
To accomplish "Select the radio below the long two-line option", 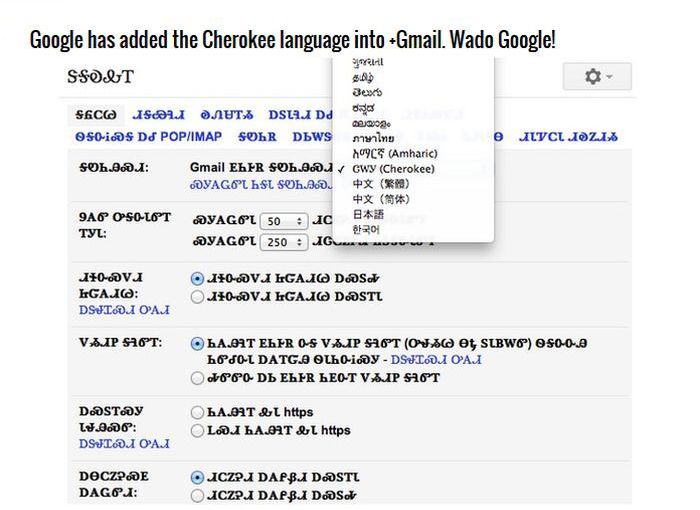I will point(197,378).
